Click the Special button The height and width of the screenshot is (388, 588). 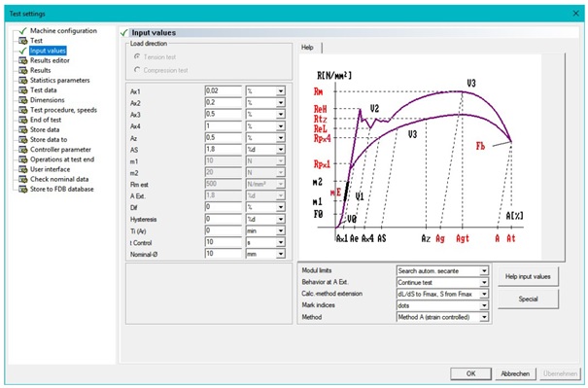point(528,300)
